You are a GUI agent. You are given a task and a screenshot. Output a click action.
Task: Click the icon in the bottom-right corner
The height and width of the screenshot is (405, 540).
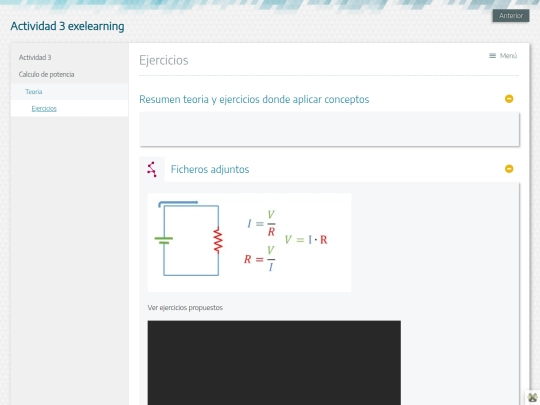pos(532,398)
